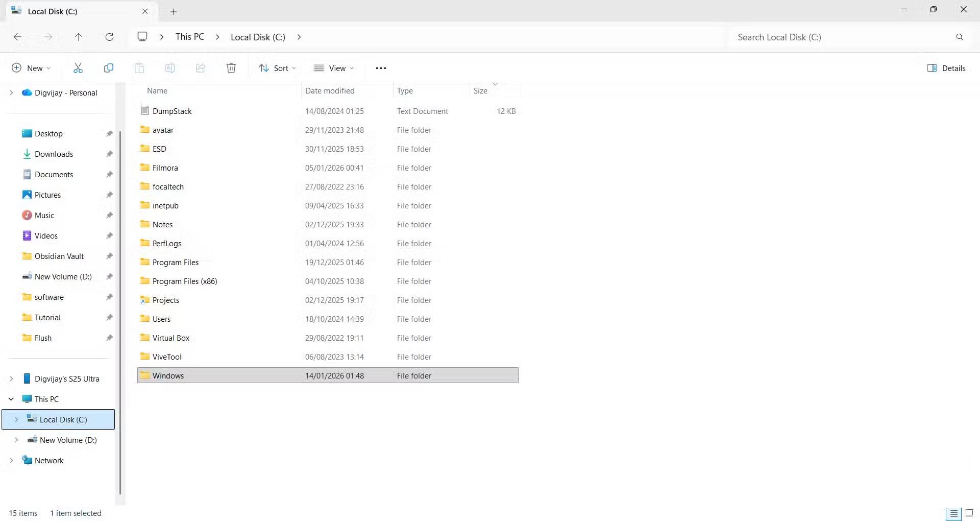Collapse the This PC tree node
The image size is (980, 521).
click(11, 399)
